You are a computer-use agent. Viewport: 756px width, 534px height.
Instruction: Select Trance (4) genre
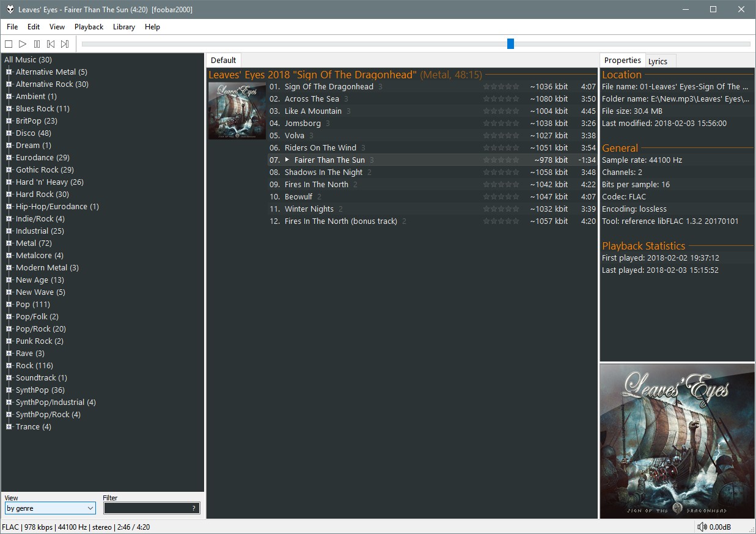[x=34, y=427]
